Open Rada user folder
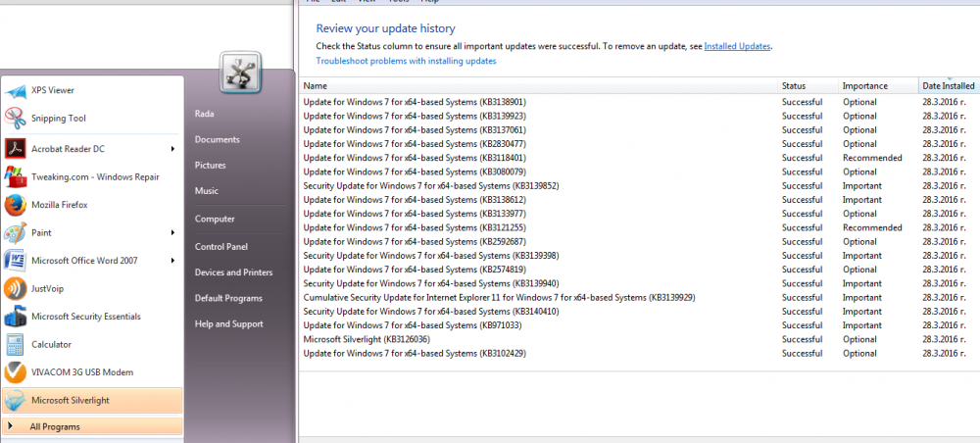The height and width of the screenshot is (443, 980). tap(205, 114)
